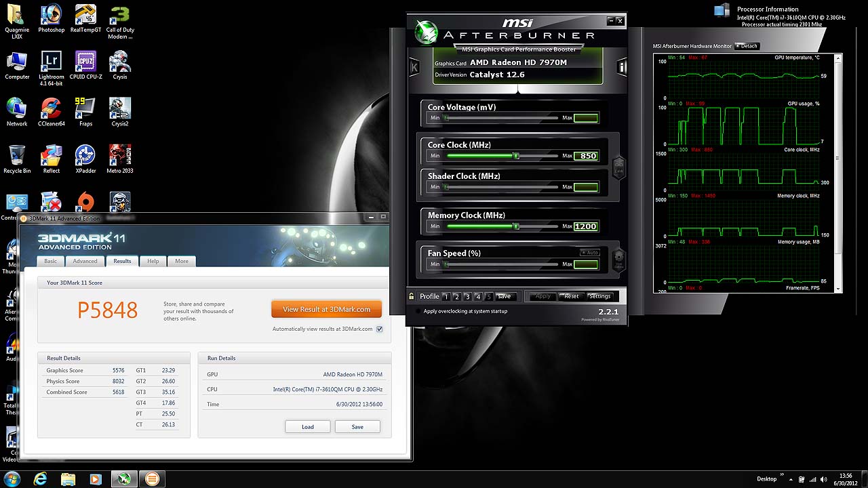Select the Call of Duty Modern desktop icon
The height and width of the screenshot is (488, 868).
(x=120, y=22)
